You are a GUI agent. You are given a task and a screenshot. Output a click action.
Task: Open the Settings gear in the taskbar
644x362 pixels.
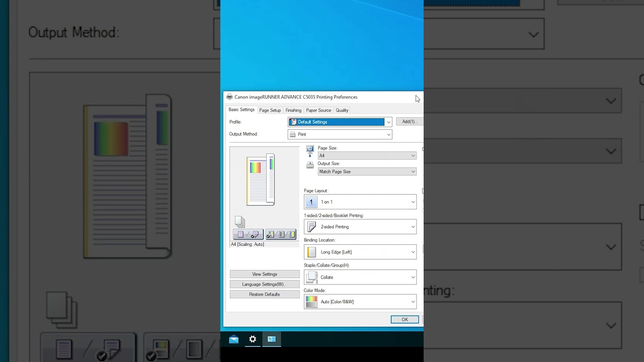(x=253, y=339)
